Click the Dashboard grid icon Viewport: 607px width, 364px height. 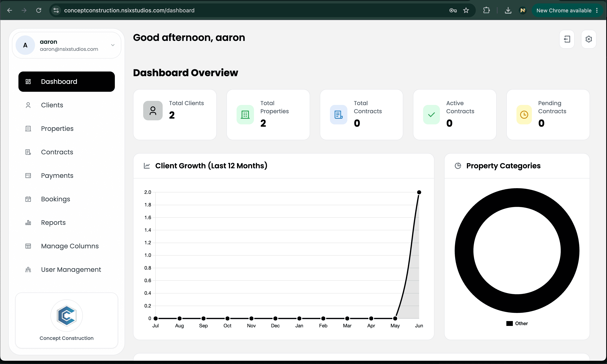click(x=28, y=82)
